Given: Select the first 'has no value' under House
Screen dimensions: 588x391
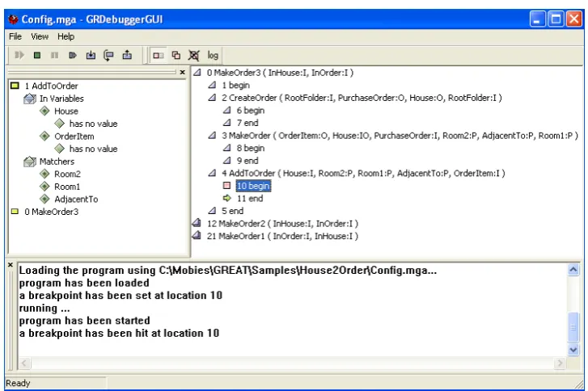Looking at the screenshot, I should [x=93, y=124].
